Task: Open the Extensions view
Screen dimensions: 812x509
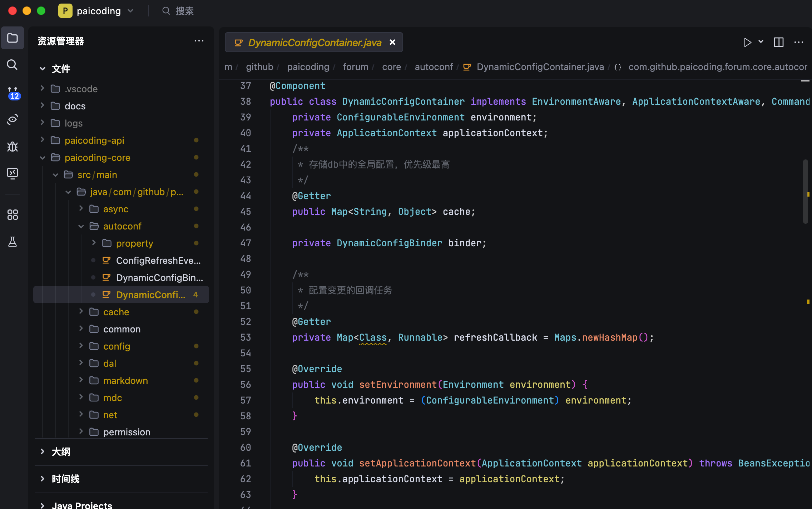Action: click(x=13, y=214)
